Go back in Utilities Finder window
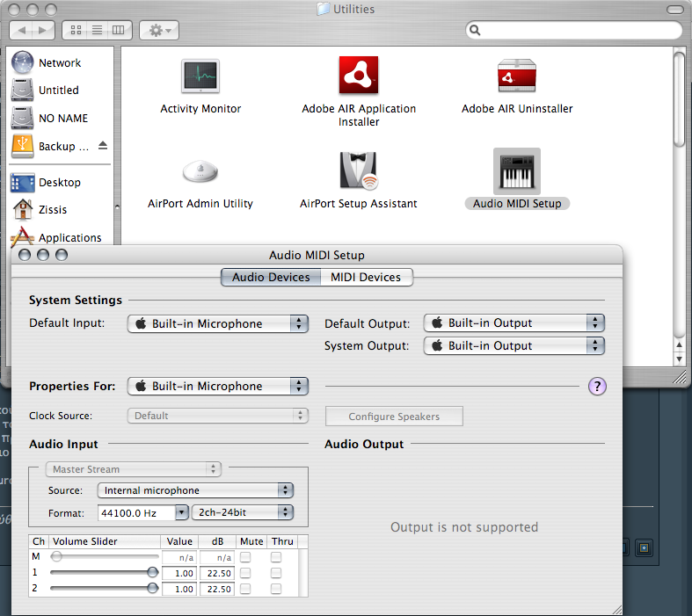This screenshot has width=692, height=616. (21, 30)
